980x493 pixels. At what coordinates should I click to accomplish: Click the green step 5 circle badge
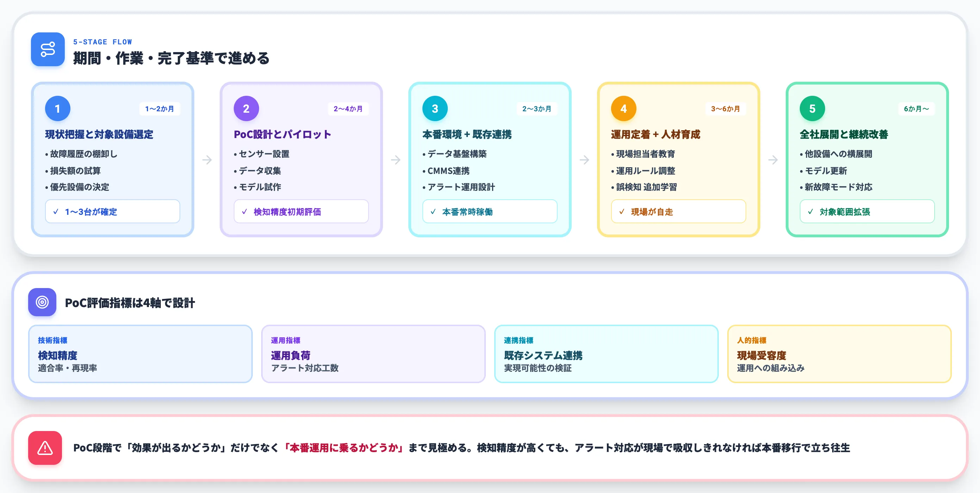[x=812, y=108]
